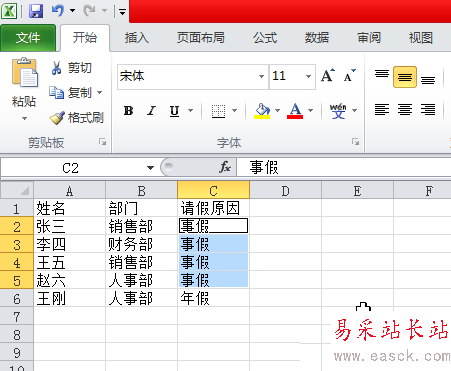The height and width of the screenshot is (371, 451).
Task: Click cell 张三
Action: pos(69,227)
